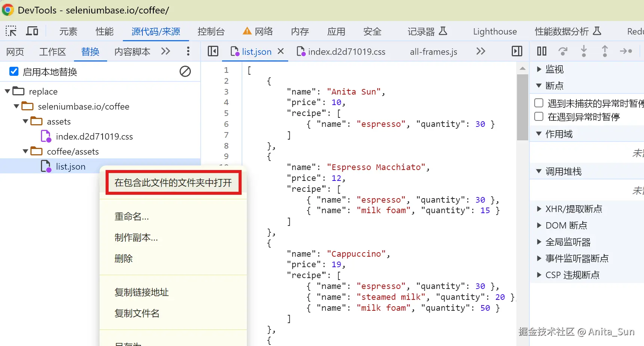Switch to the 记录器 panel tab

(x=428, y=32)
